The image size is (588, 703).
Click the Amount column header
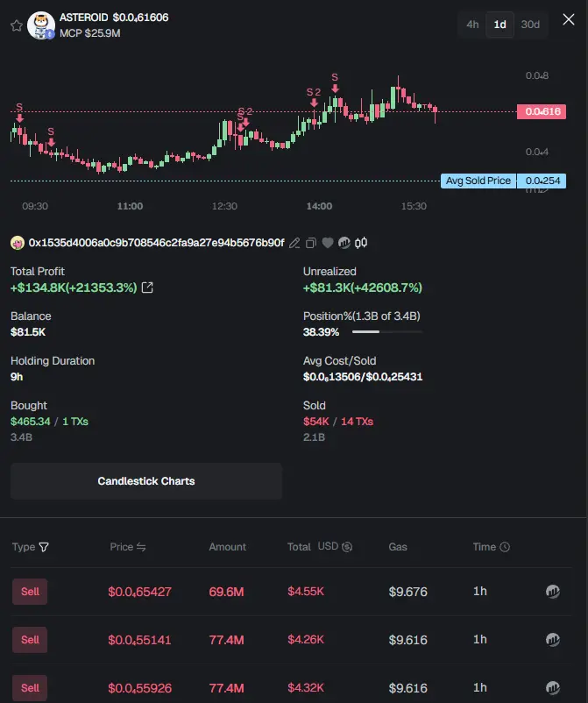(227, 547)
